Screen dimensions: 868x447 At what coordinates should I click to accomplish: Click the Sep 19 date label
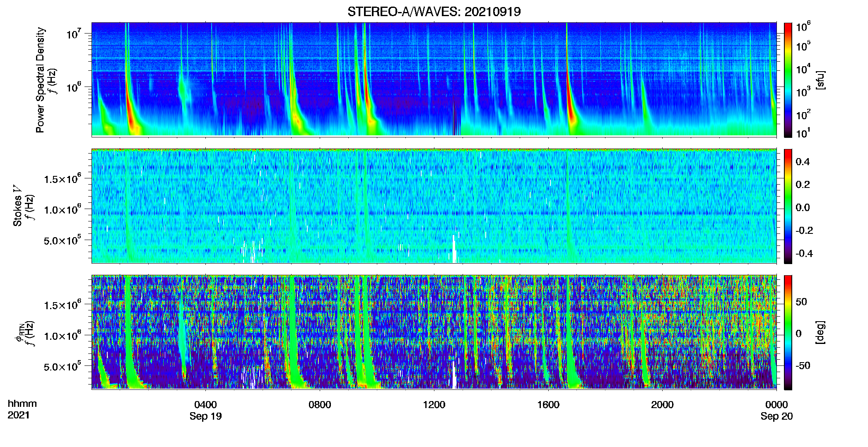[x=205, y=416]
